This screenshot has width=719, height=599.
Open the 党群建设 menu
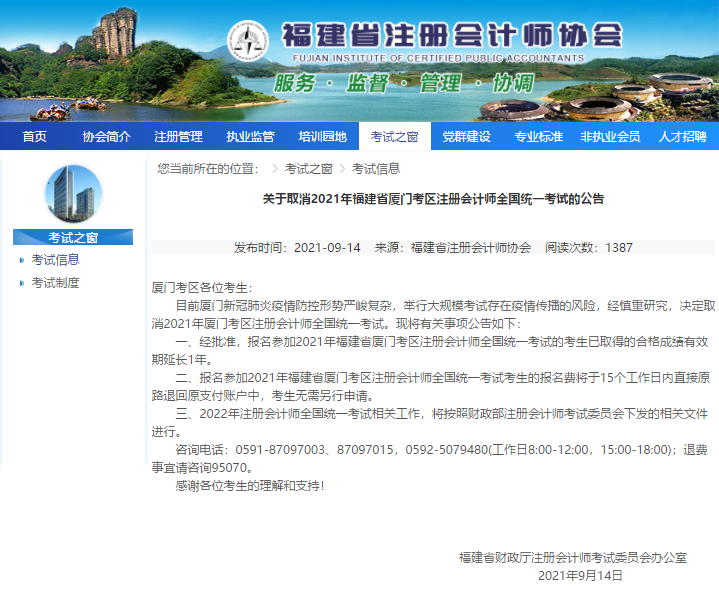pyautogui.click(x=466, y=136)
